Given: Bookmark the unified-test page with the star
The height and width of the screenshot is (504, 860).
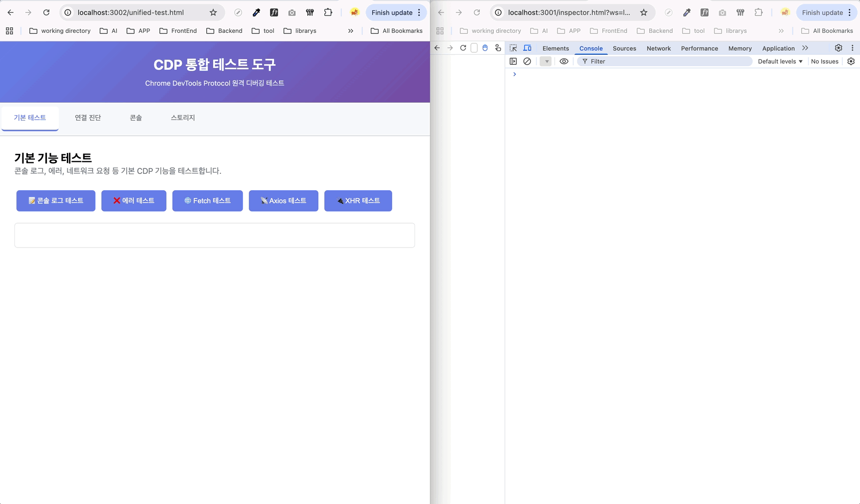Looking at the screenshot, I should click(213, 12).
